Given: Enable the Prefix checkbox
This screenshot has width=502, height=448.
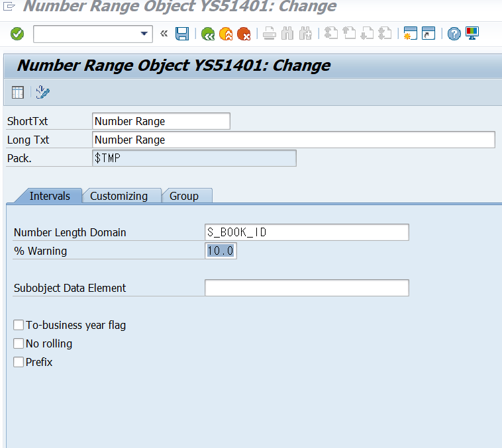Looking at the screenshot, I should 19,362.
